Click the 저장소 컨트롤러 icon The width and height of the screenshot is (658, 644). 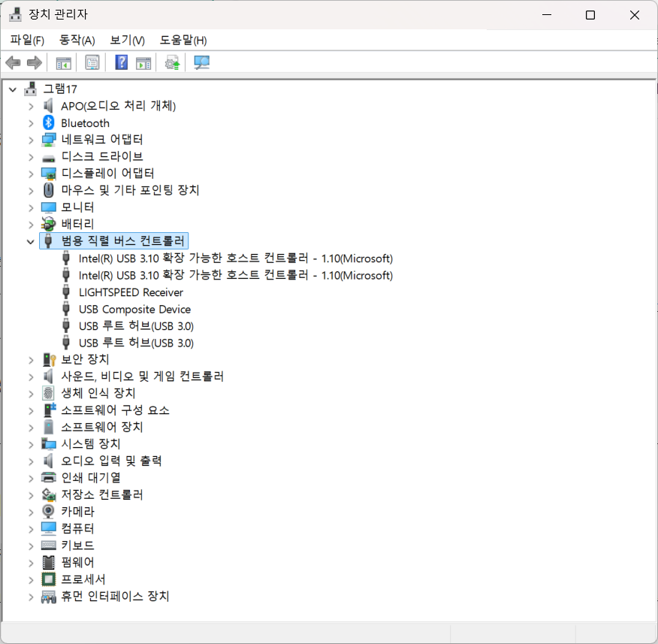point(49,494)
